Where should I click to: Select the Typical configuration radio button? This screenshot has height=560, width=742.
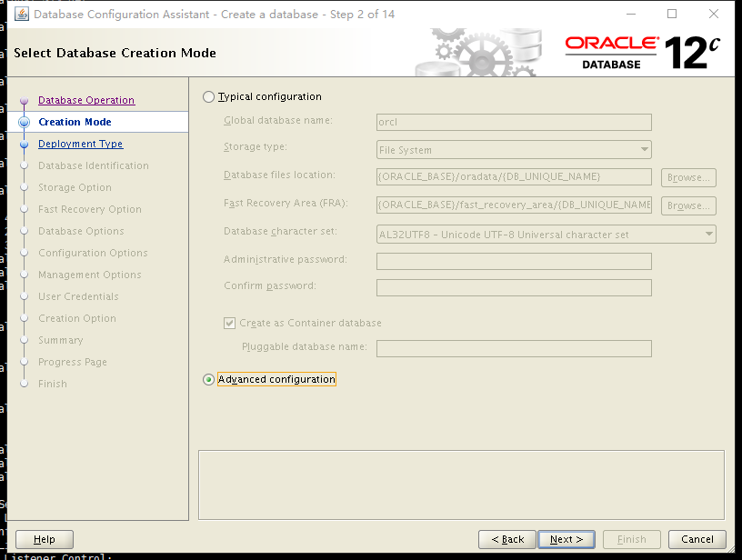[209, 97]
